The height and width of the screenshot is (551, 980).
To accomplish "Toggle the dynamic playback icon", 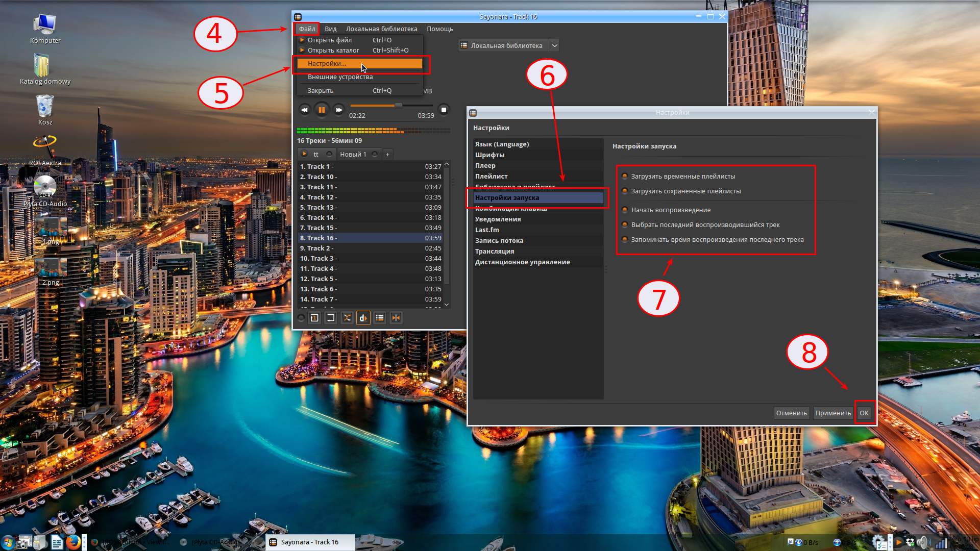I will point(363,318).
